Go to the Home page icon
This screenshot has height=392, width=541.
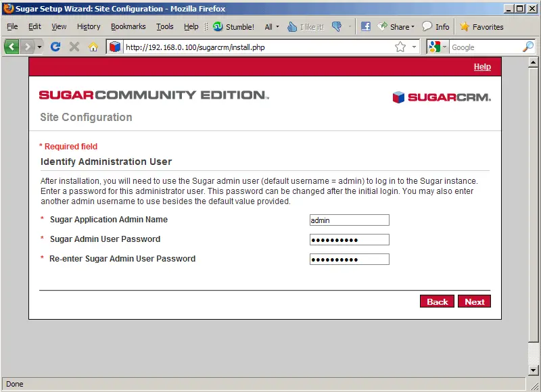(x=93, y=47)
